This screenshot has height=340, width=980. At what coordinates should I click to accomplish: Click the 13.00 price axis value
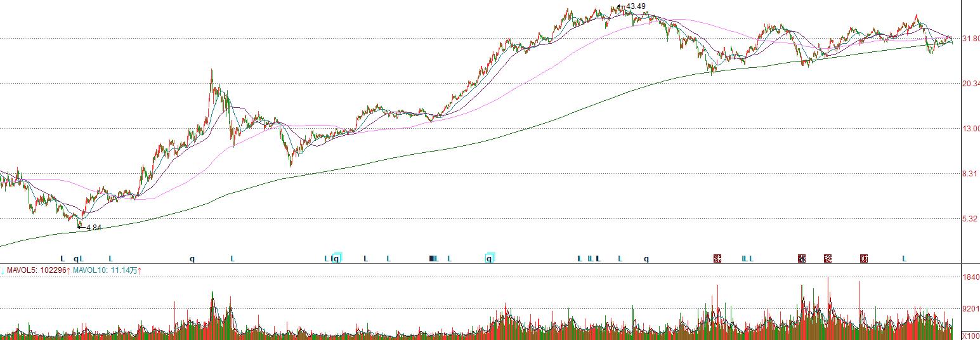coord(971,129)
